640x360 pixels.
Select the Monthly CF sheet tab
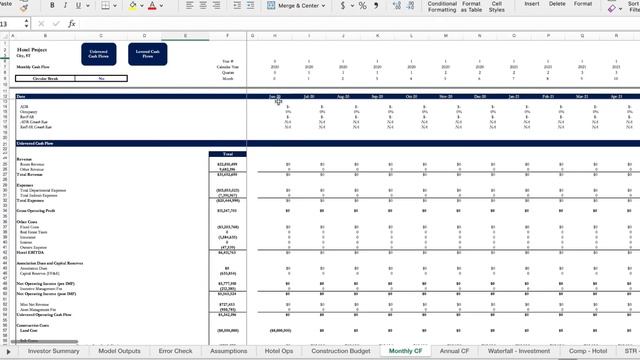coord(405,351)
